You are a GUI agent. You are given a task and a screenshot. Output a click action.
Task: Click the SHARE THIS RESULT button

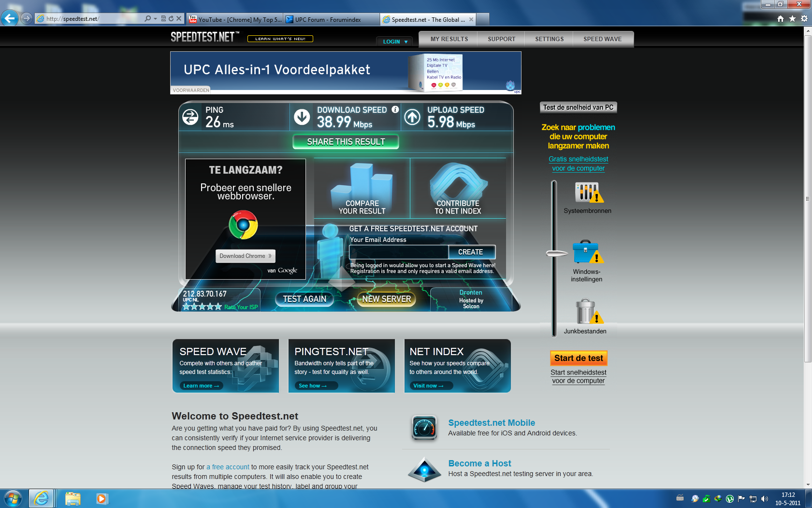point(346,142)
